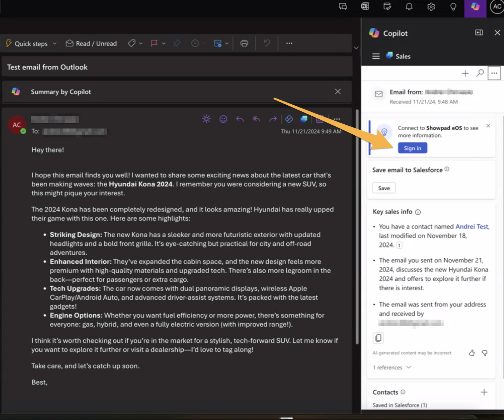Click the rules envelope-gear icon

217,44
